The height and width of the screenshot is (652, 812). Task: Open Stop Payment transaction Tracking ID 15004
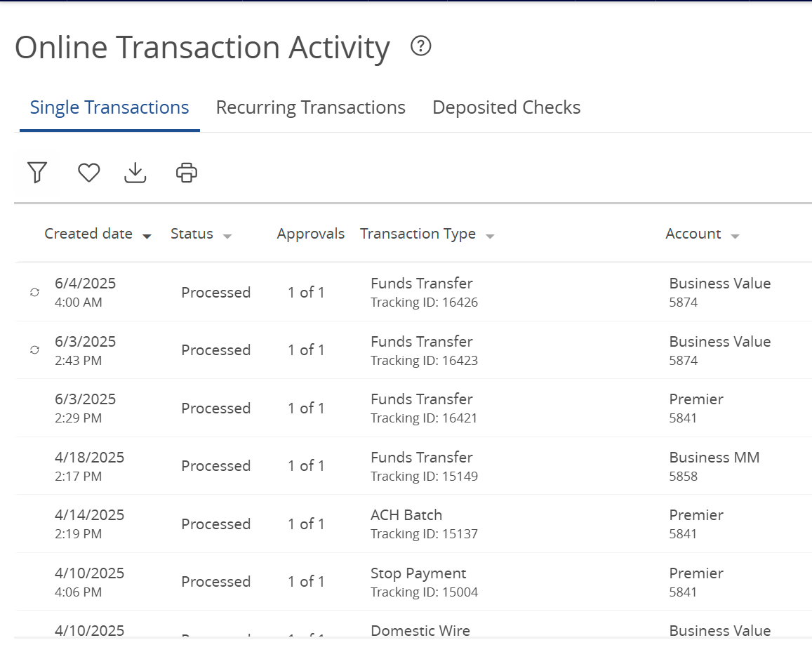pyautogui.click(x=418, y=581)
